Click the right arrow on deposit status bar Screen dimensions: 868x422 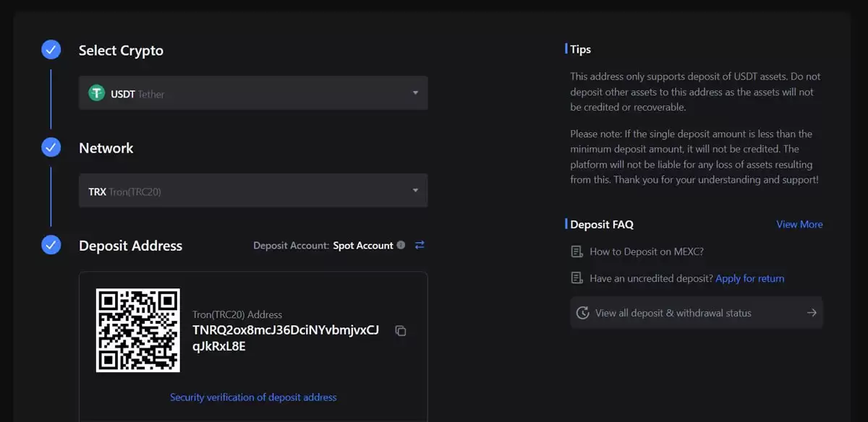812,313
